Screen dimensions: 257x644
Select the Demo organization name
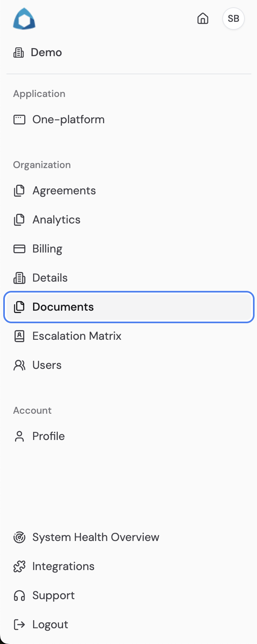pos(46,53)
